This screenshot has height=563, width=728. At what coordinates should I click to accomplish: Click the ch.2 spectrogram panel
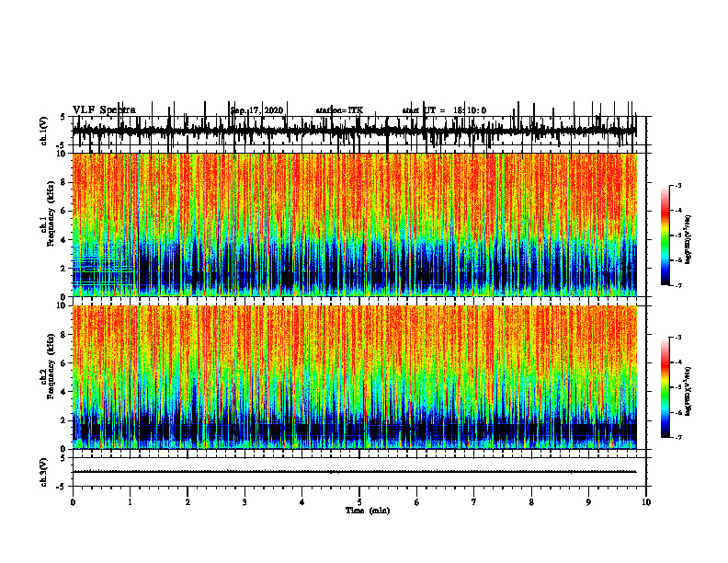[355, 377]
